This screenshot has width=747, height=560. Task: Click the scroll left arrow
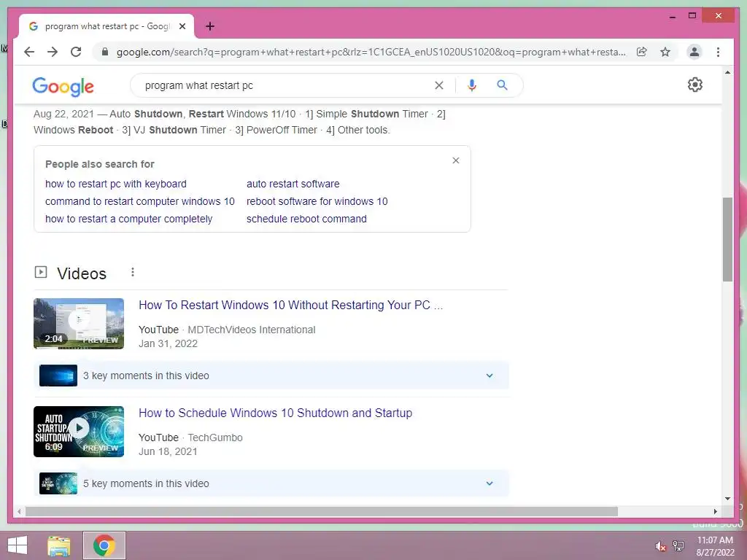point(18,511)
